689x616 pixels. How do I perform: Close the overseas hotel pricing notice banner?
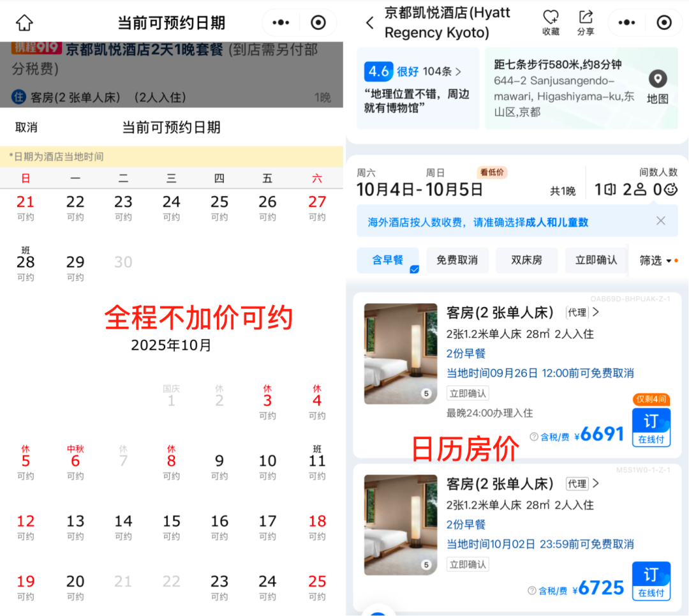[661, 220]
